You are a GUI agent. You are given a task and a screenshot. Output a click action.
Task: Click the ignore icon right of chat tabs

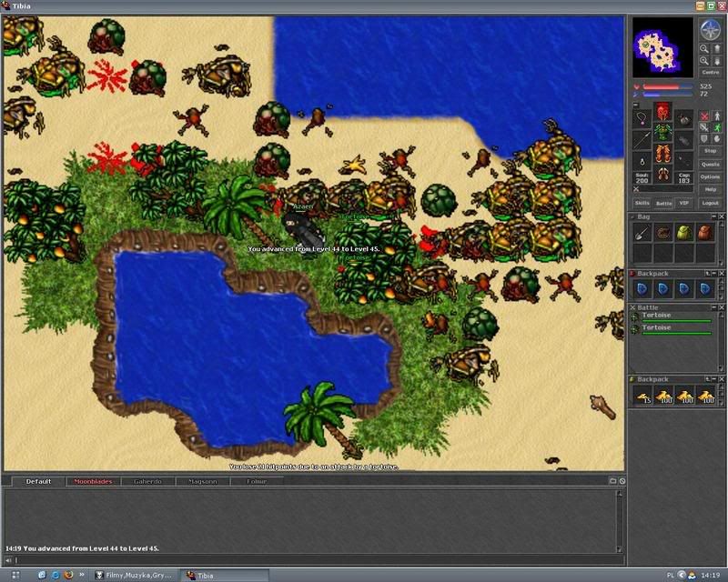pos(622,481)
